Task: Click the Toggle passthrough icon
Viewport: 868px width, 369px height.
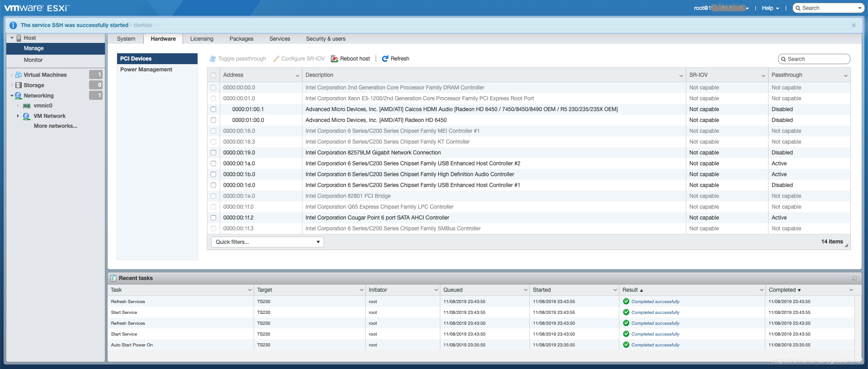Action: (212, 59)
